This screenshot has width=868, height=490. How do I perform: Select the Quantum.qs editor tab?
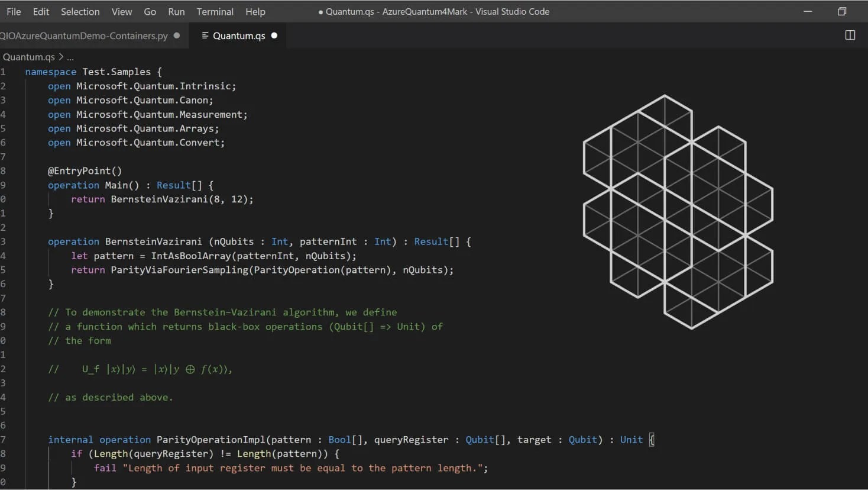tap(239, 36)
